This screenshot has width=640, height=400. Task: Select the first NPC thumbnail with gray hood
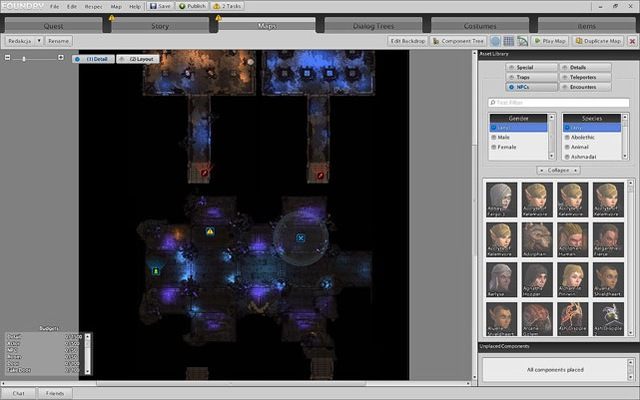click(x=501, y=199)
